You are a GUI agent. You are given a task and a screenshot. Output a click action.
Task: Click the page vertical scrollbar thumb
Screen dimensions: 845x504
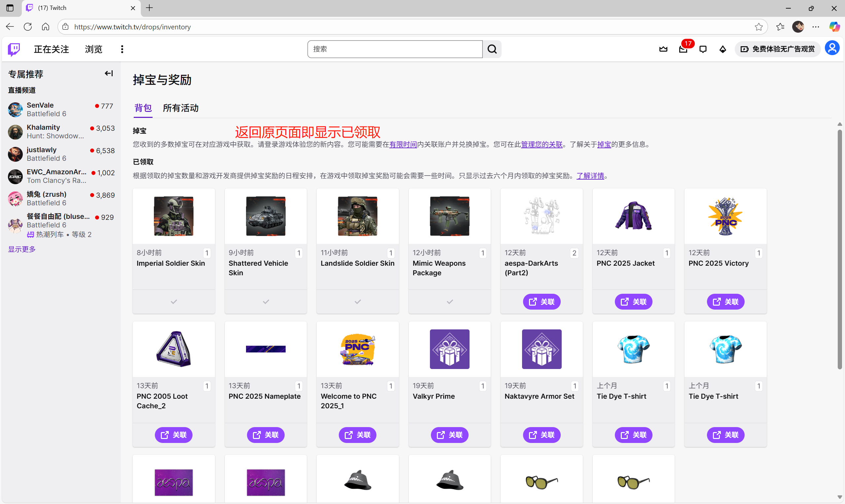840,249
